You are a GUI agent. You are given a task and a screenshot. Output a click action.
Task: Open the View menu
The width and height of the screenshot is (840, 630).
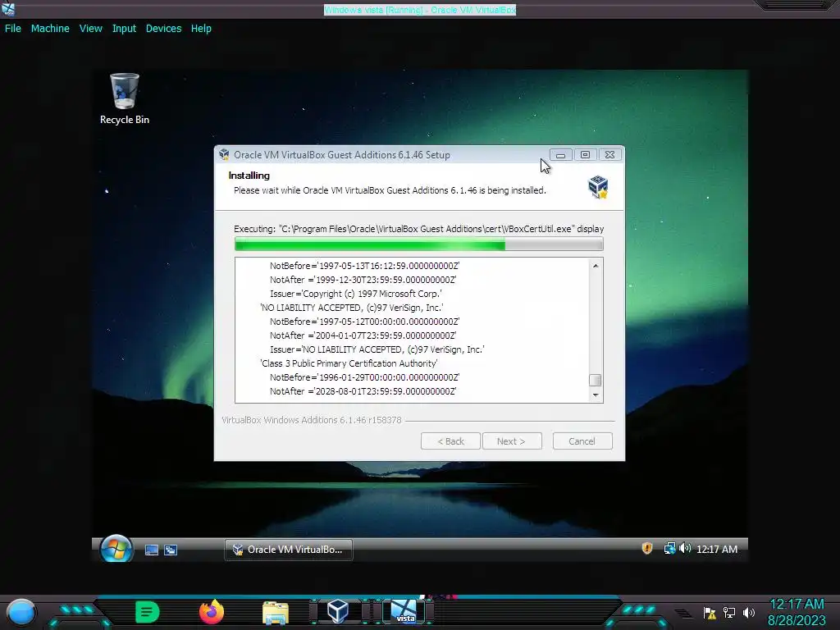point(90,29)
